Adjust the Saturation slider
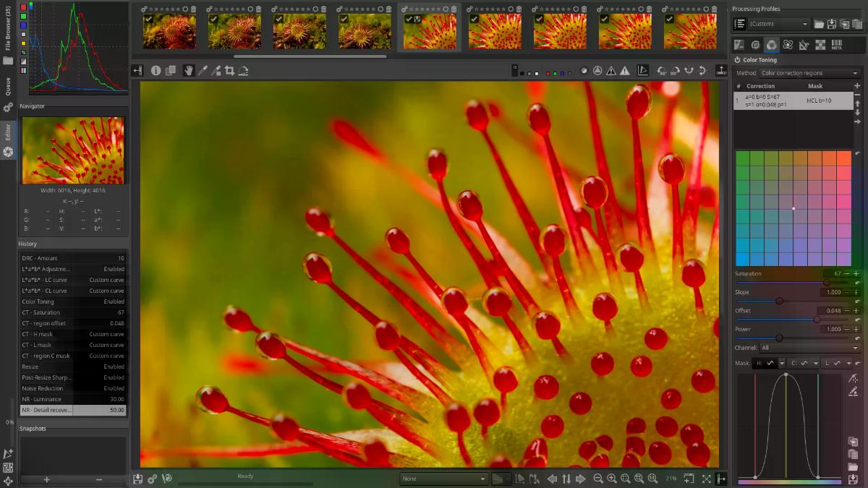This screenshot has width=868, height=488. (792, 283)
